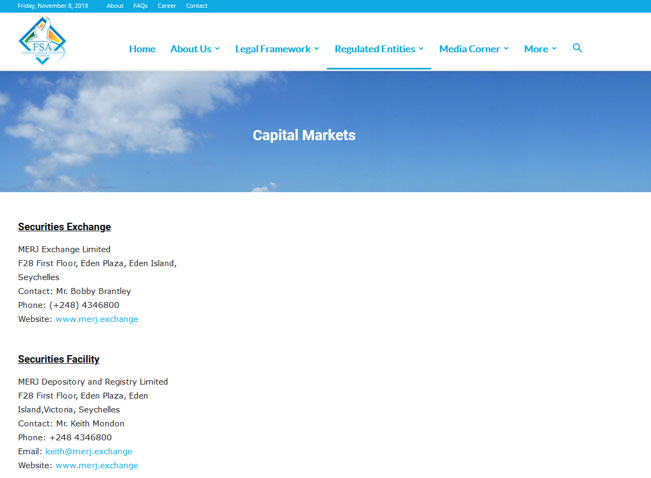Click the FSA logo
This screenshot has height=478, width=651.
pyautogui.click(x=42, y=41)
